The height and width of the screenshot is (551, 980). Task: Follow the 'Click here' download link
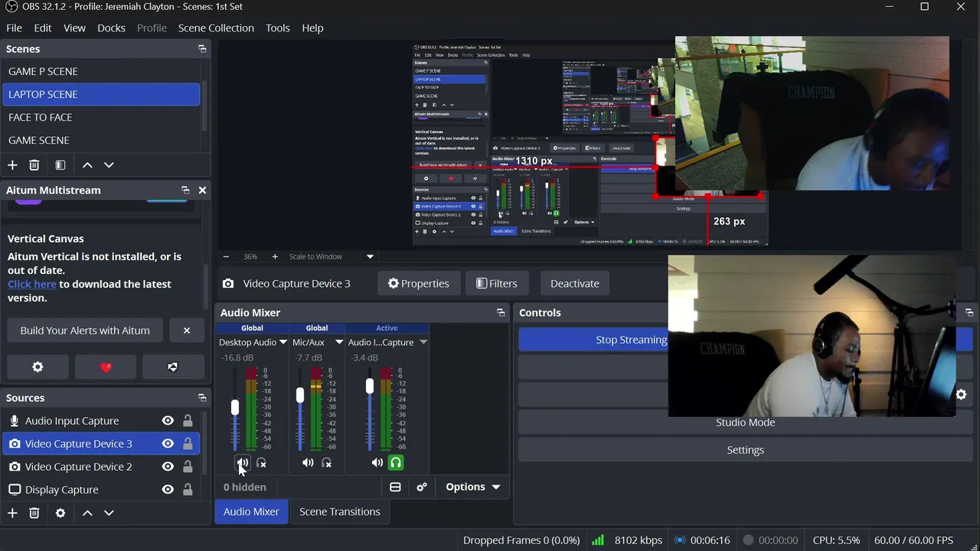tap(32, 284)
